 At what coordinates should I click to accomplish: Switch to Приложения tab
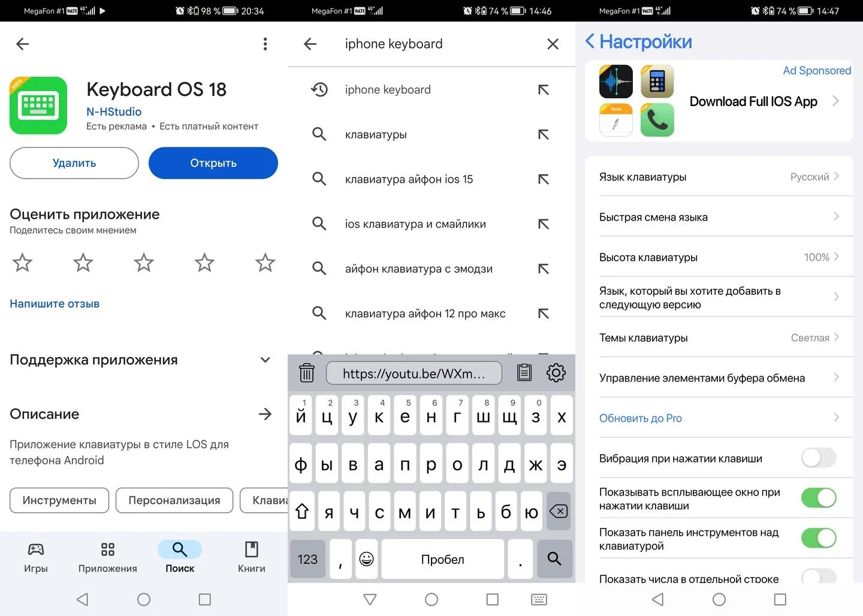point(108,557)
